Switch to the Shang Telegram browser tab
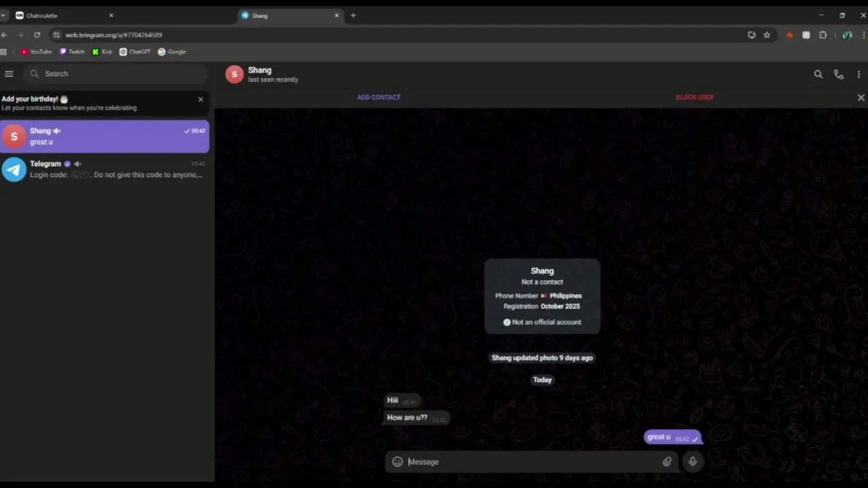Viewport: 868px width, 488px height. (x=290, y=15)
